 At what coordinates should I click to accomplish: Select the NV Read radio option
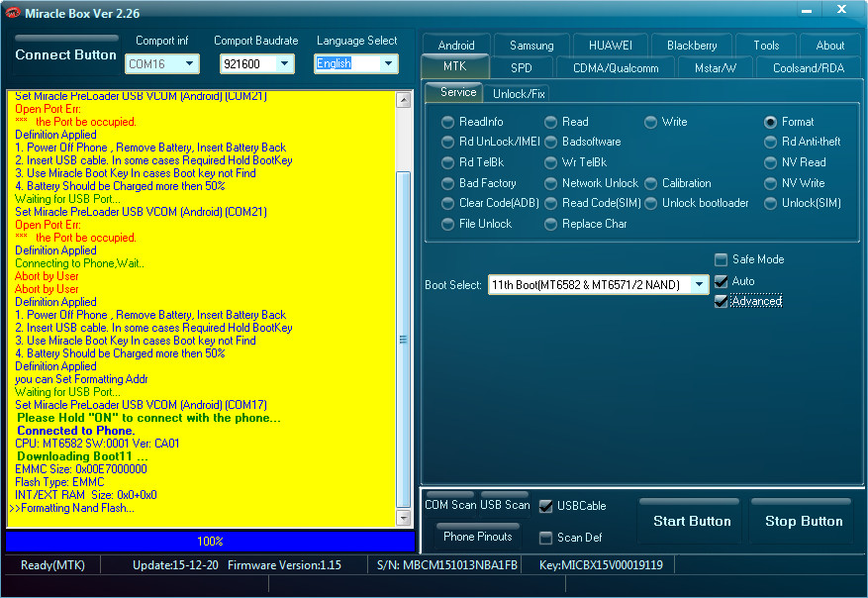(x=796, y=162)
